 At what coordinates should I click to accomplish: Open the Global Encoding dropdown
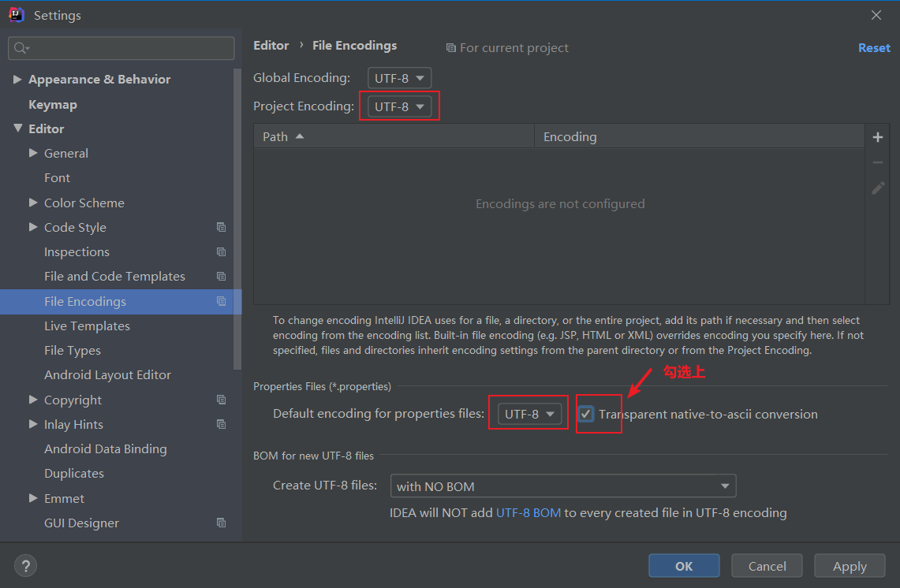point(399,77)
